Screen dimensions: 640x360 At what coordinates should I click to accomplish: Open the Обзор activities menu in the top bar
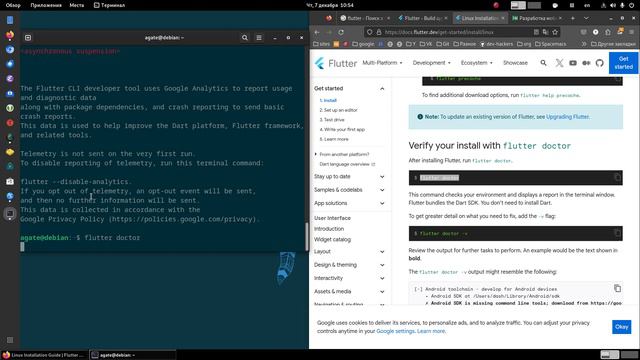[13, 5]
